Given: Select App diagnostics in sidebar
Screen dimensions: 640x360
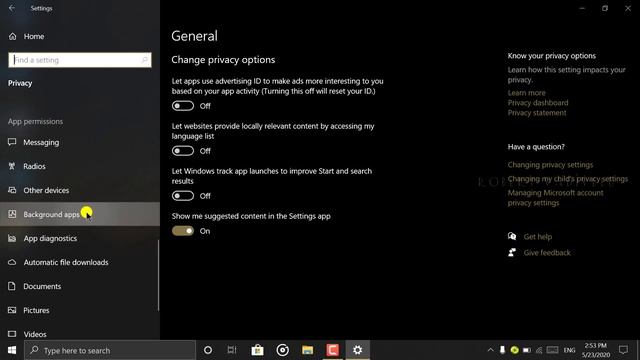Looking at the screenshot, I should tap(80, 238).
